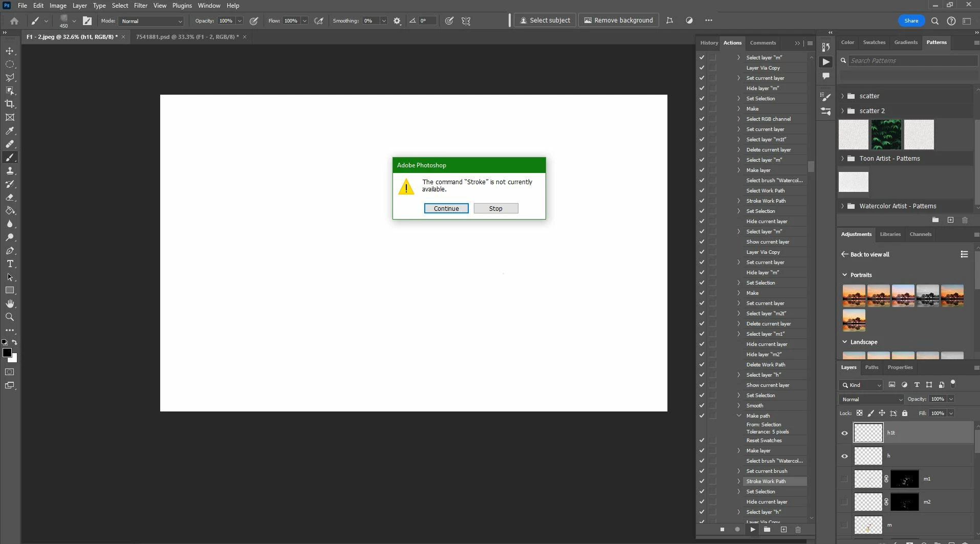Hide the h layer
The height and width of the screenshot is (544, 980).
844,456
